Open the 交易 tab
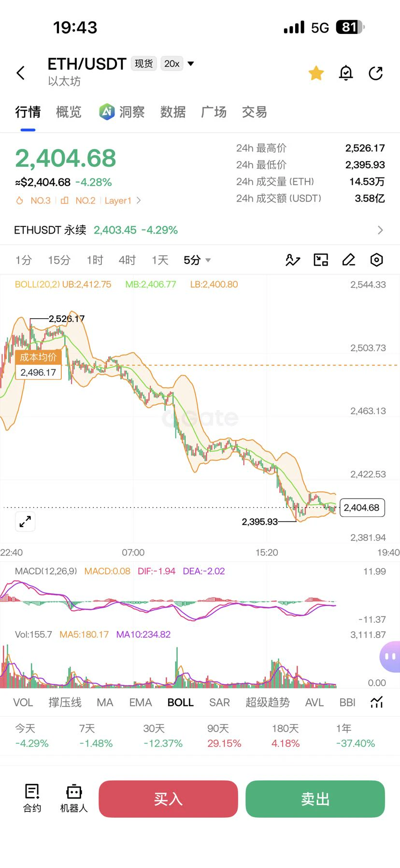This screenshot has width=400, height=868. [255, 112]
